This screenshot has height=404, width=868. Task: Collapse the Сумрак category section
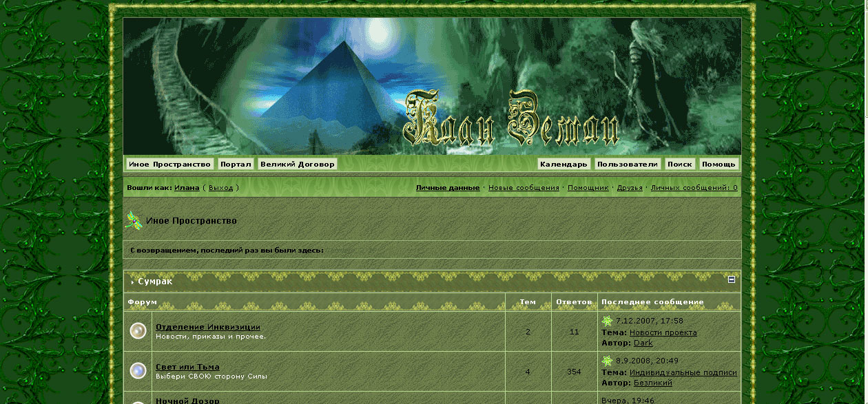731,281
